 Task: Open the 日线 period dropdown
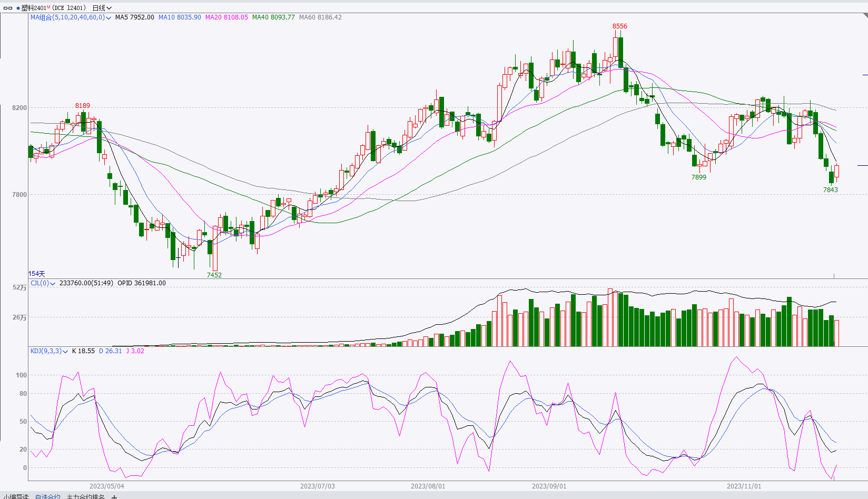tap(102, 8)
